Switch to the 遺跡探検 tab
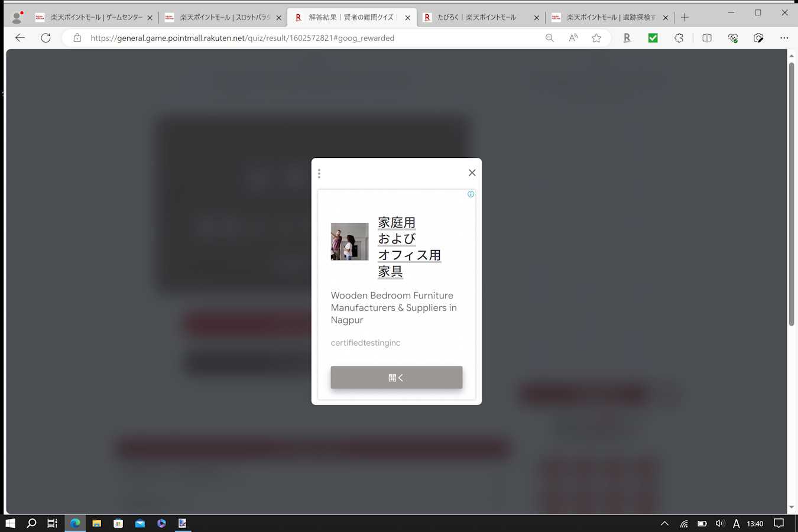 coord(610,18)
